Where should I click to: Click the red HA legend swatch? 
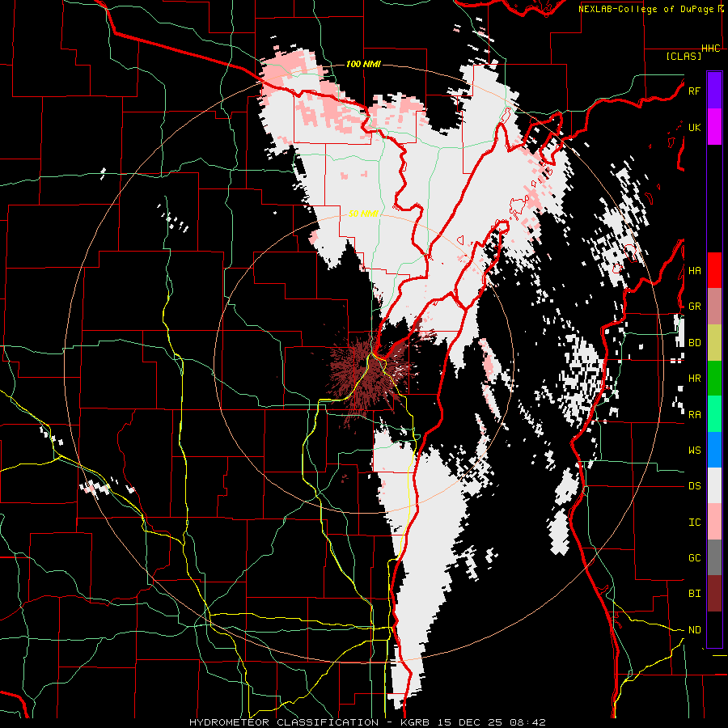pos(714,270)
